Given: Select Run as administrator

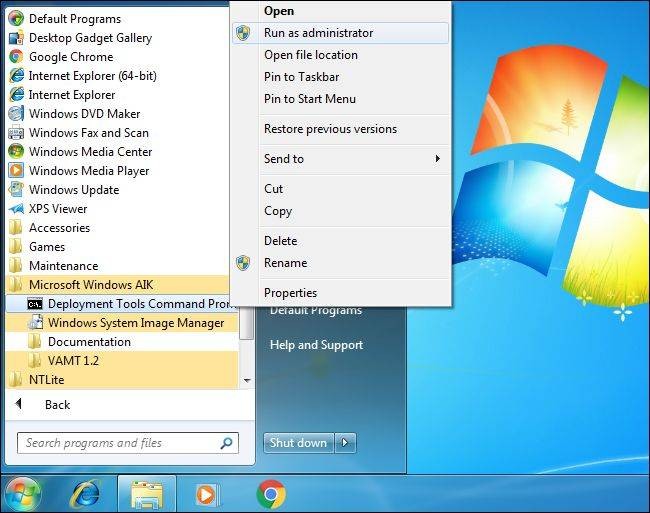Looking at the screenshot, I should click(x=341, y=33).
